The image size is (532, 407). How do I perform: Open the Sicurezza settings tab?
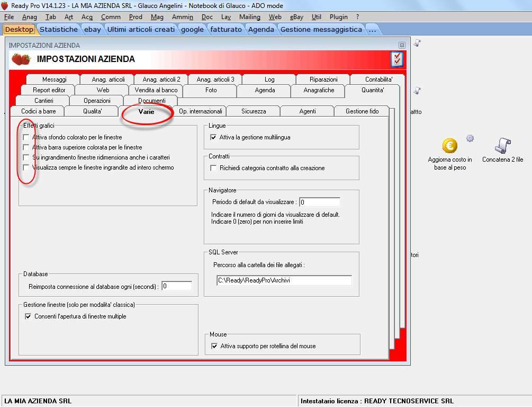tap(254, 111)
